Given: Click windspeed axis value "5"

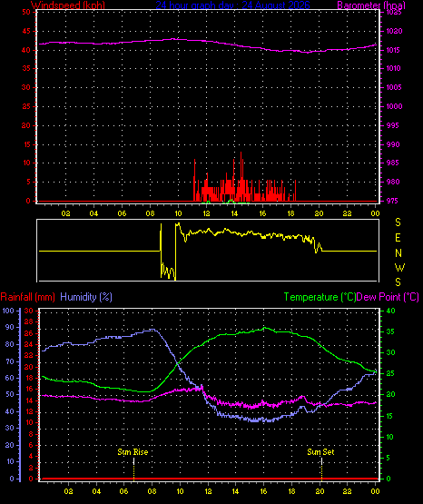Looking at the screenshot, I should click(28, 182).
